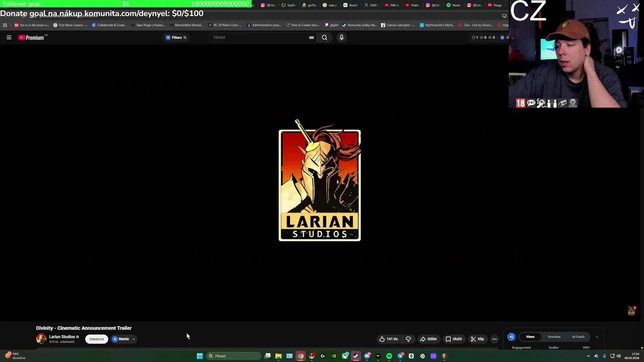The width and height of the screenshot is (644, 362).
Task: Expand the Remix dropdown arrow
Action: click(133, 339)
